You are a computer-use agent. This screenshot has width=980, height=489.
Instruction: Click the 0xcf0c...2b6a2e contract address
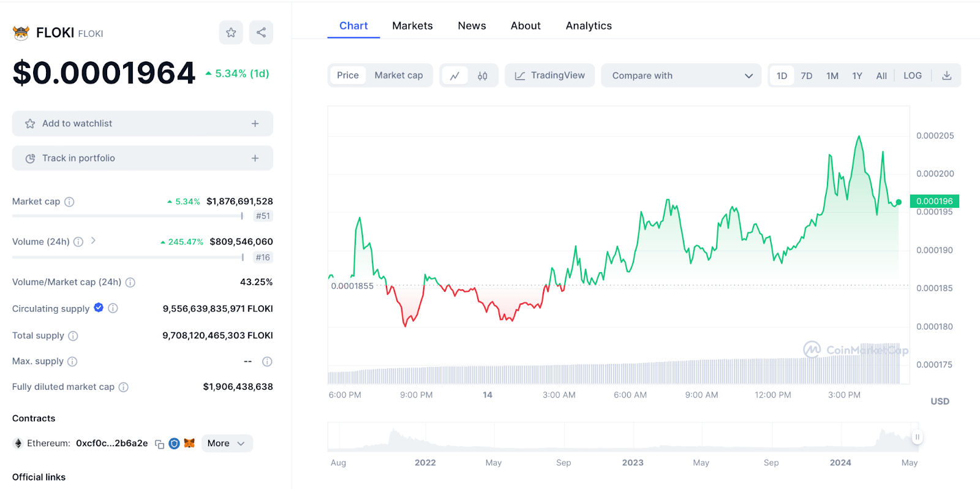(x=112, y=443)
